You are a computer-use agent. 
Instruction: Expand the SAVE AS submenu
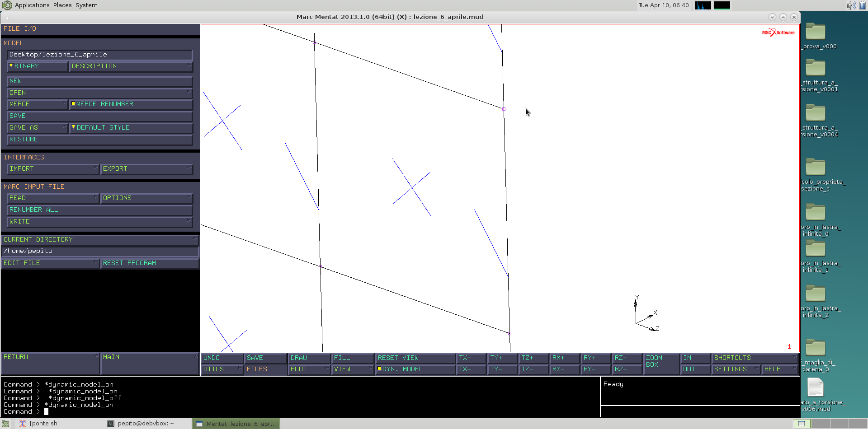click(38, 128)
